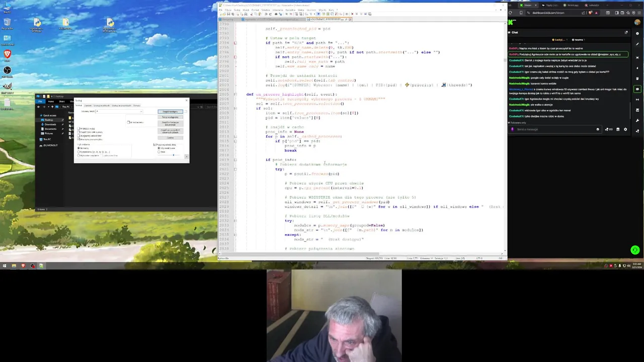Image resolution: width=644 pixels, height=362 pixels.
Task: Collapse fold at 'if proc_info:' line
Action: (x=235, y=160)
